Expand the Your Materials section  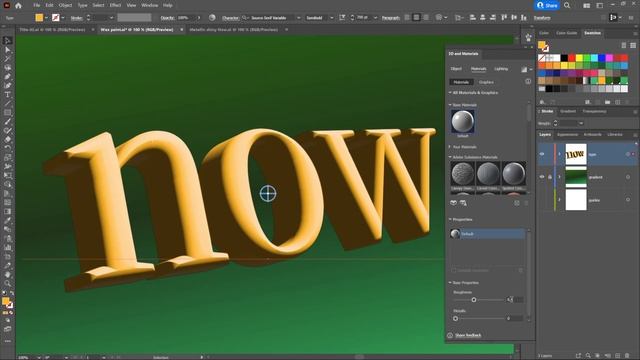pos(450,147)
